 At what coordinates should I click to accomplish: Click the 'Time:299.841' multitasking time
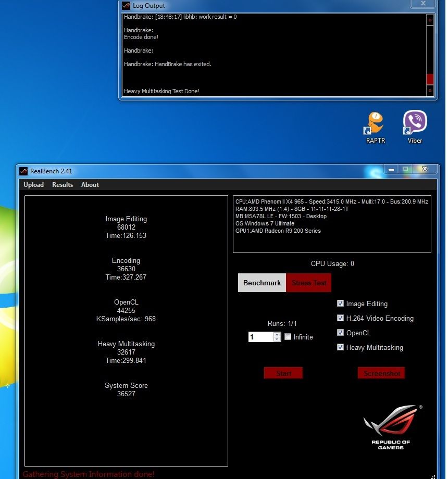tap(126, 360)
